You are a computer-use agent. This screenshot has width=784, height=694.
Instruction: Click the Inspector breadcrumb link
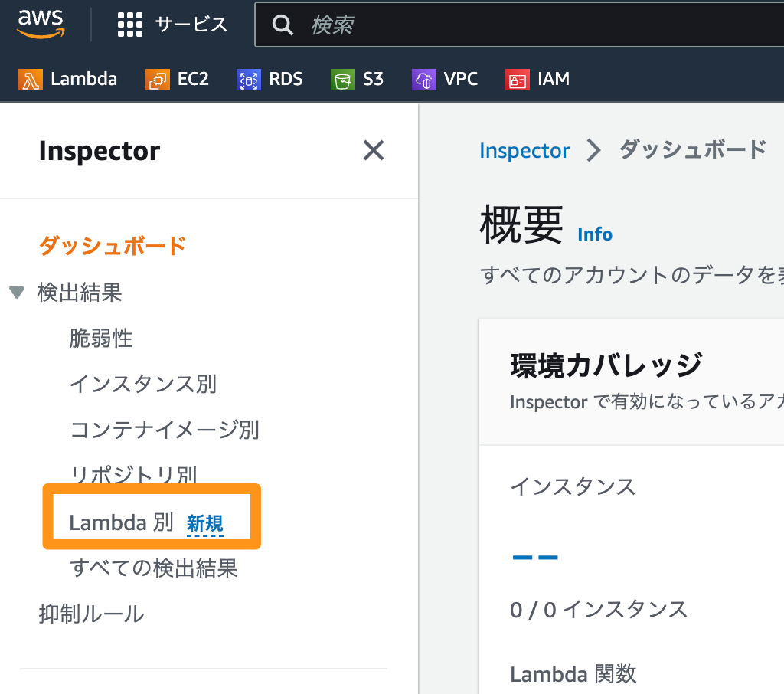point(524,151)
